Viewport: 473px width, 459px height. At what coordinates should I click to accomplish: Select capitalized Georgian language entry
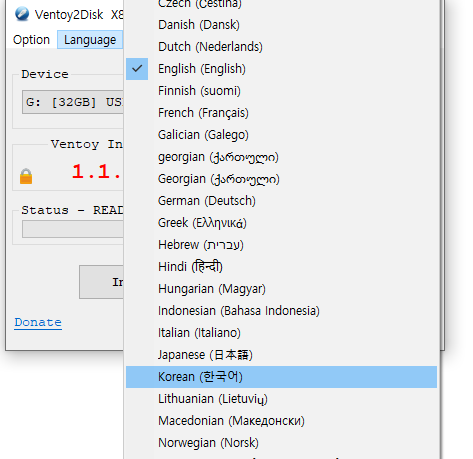point(281,179)
